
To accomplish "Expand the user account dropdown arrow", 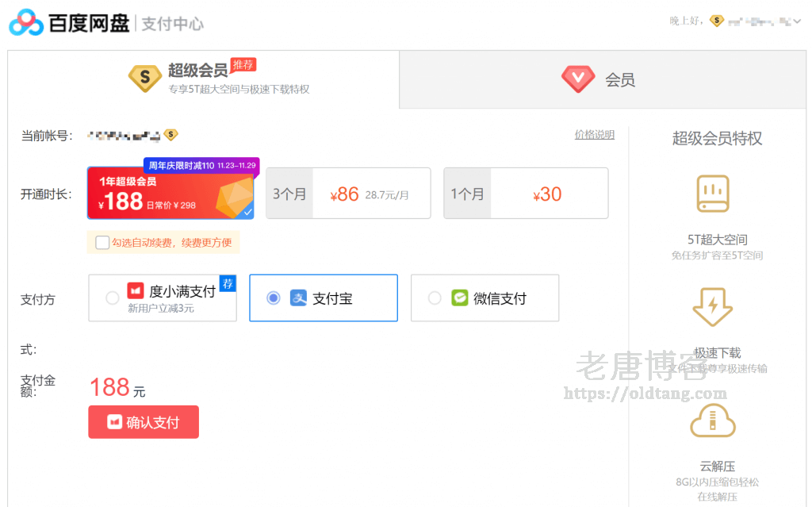I will pyautogui.click(x=798, y=21).
